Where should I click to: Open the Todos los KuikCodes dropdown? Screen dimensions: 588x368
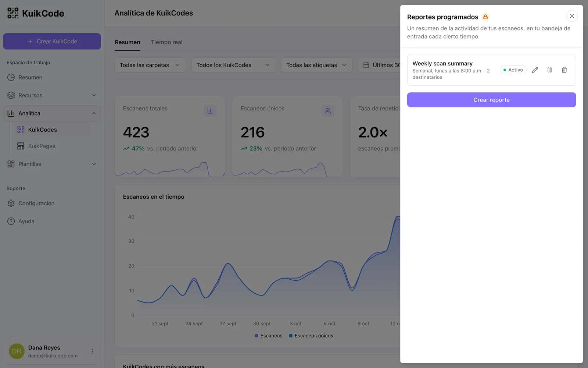233,65
